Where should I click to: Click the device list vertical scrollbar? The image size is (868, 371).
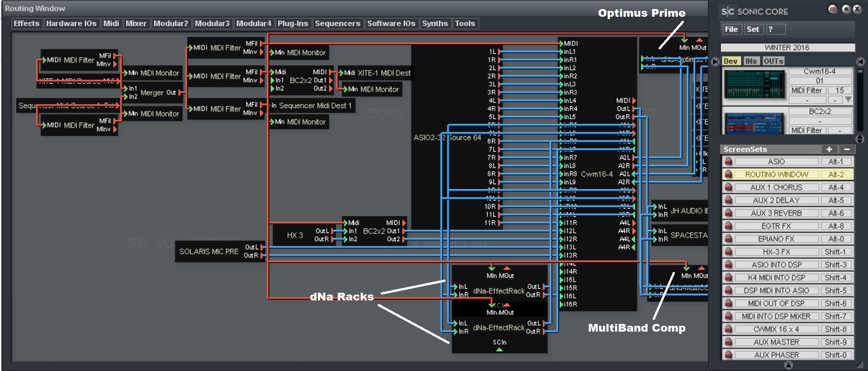(860, 100)
